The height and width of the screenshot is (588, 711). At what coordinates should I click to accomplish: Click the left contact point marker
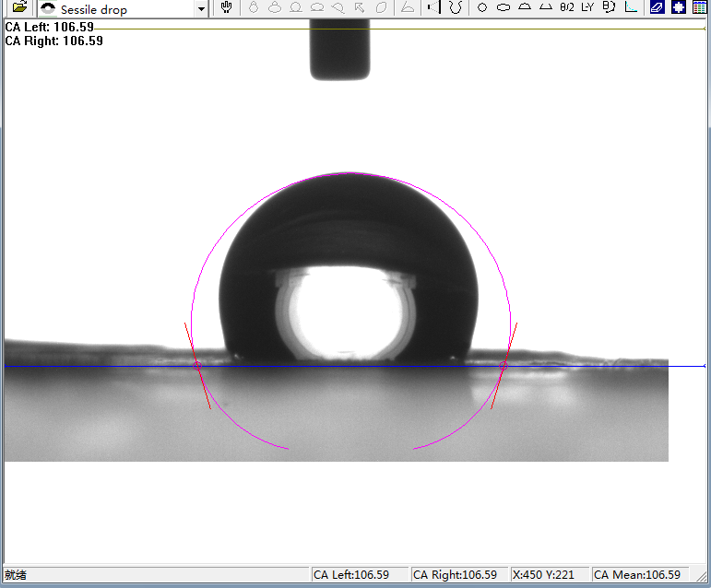196,366
